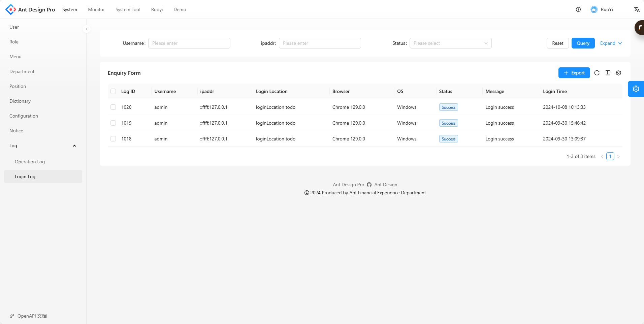Screen dimensions: 644x324
Task: Expand the search form filters
Action: (611, 43)
